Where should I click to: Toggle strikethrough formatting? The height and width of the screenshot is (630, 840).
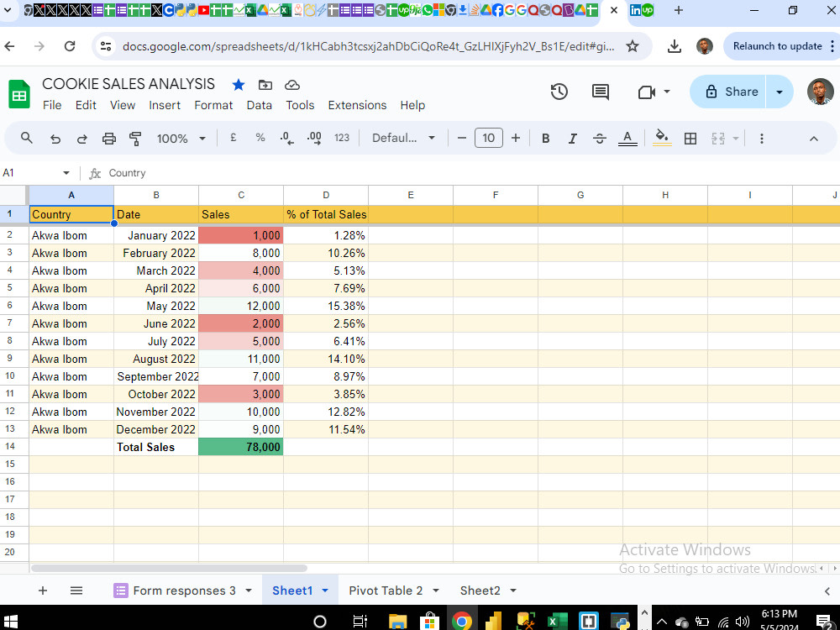[x=600, y=139]
